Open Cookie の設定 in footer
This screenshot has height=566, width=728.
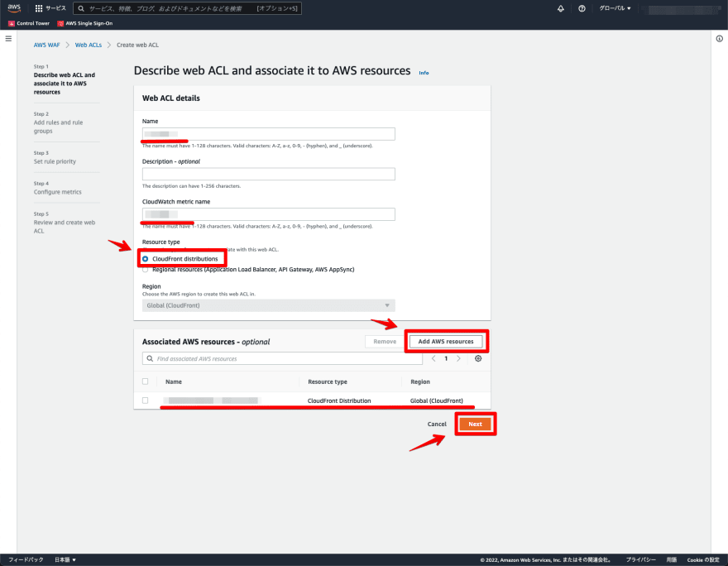(703, 559)
